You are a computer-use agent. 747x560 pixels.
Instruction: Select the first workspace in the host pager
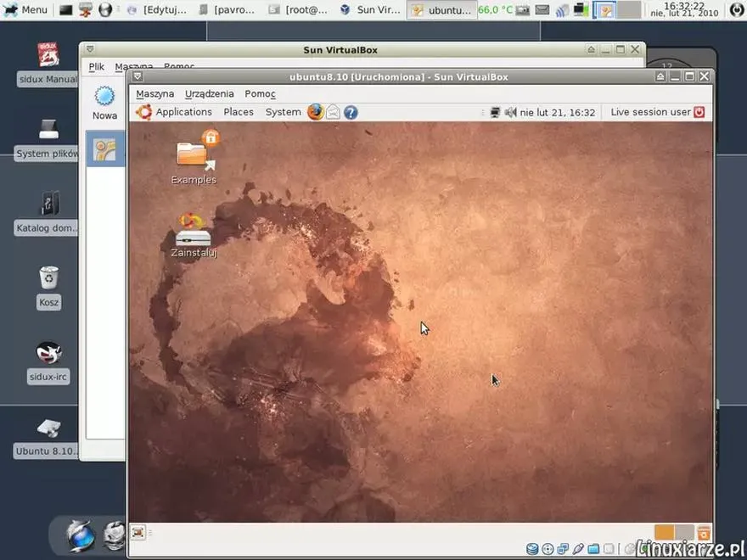(605, 10)
